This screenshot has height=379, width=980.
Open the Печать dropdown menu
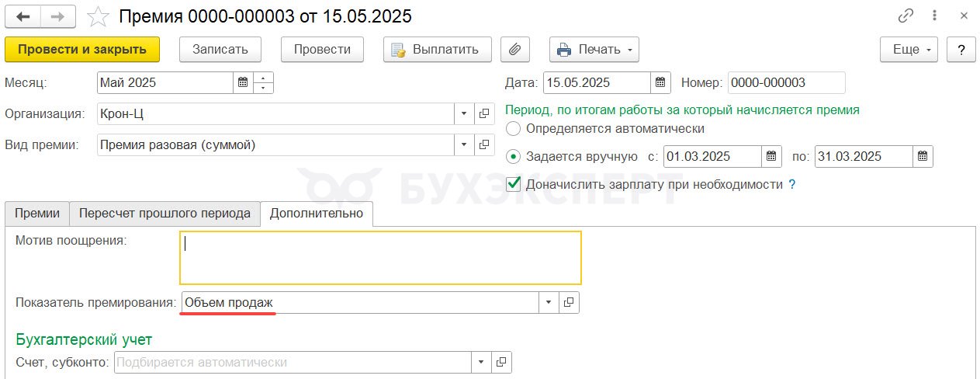594,50
